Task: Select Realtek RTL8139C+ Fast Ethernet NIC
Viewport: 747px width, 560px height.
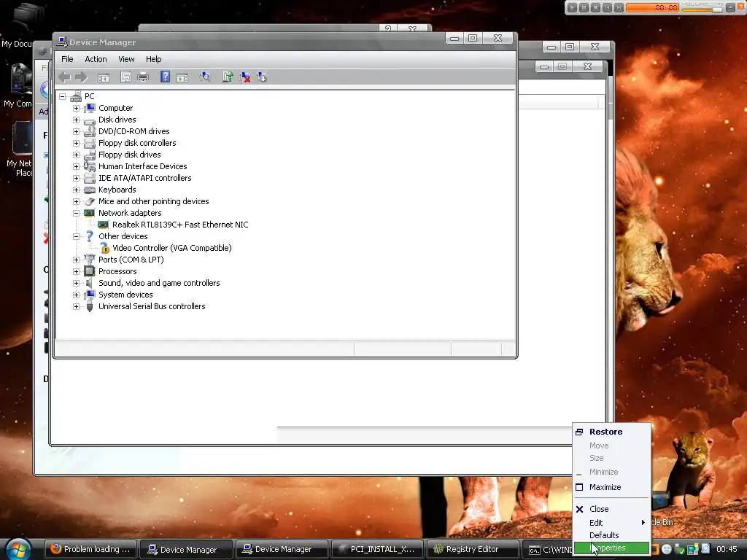Action: click(x=180, y=225)
